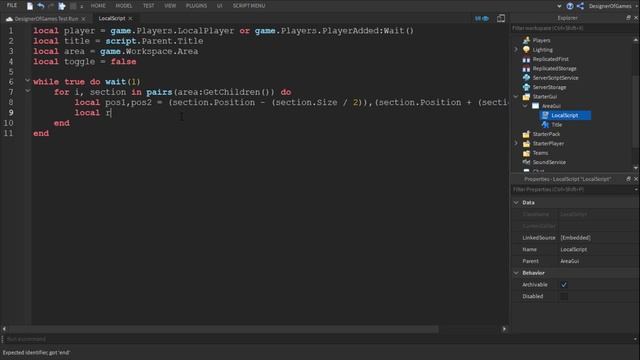Image resolution: width=640 pixels, height=360 pixels.
Task: Switch to the TEST ribbon tab
Action: click(x=149, y=6)
